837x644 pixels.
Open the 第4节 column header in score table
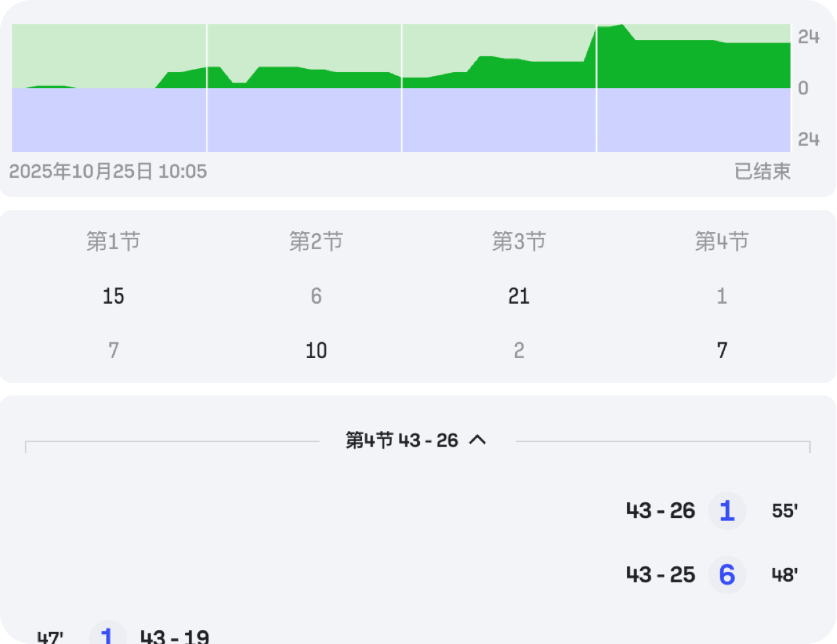[722, 241]
